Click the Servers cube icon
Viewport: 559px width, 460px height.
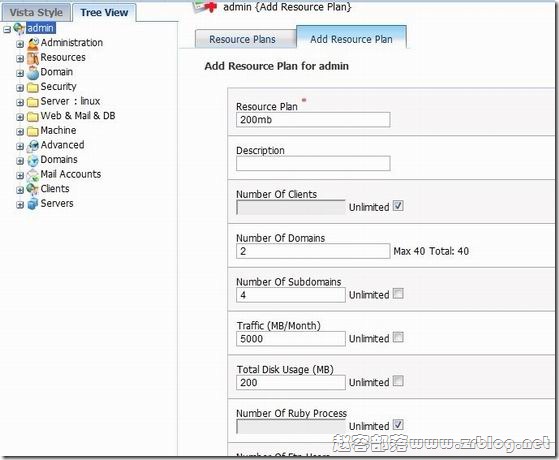[33, 204]
